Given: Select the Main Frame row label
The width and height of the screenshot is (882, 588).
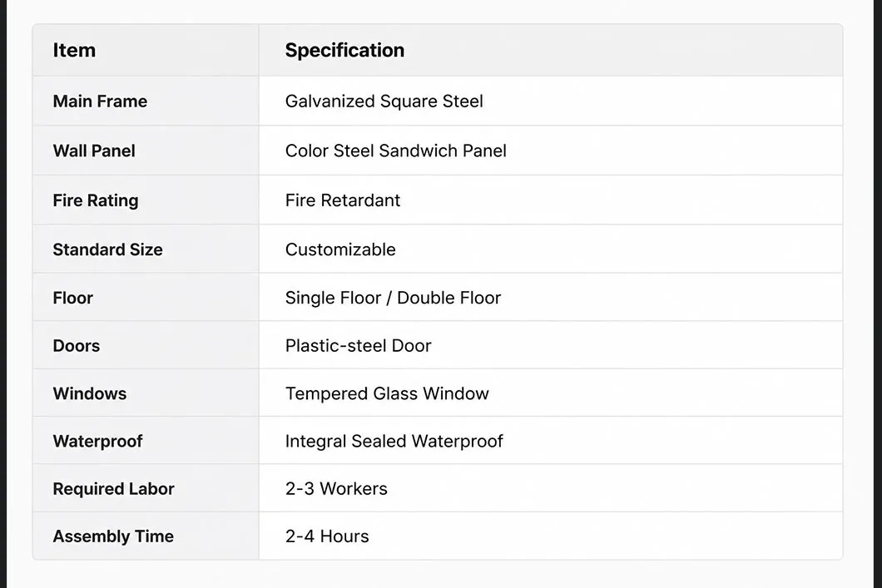Looking at the screenshot, I should pos(100,101).
